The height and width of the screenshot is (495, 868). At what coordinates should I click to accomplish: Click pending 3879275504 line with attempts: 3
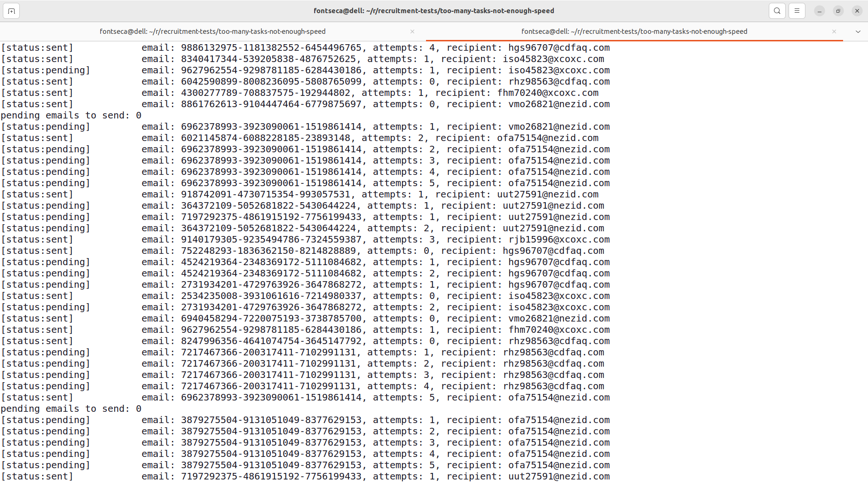click(305, 443)
